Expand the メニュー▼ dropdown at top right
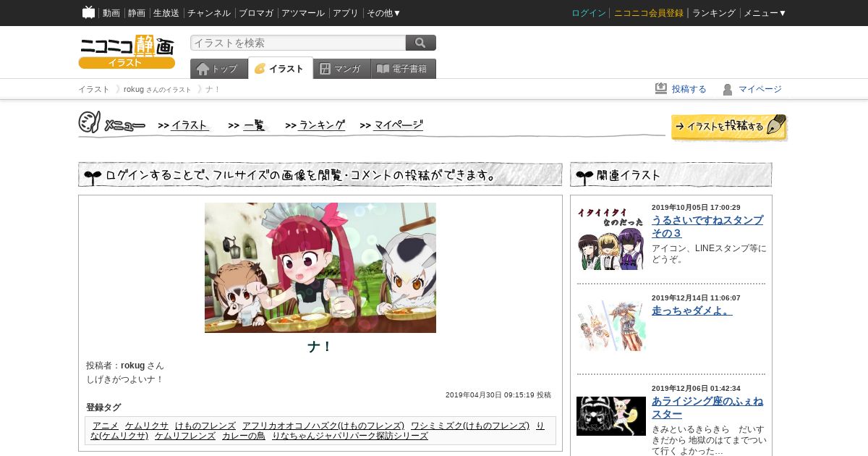The height and width of the screenshot is (456, 868). 765,13
